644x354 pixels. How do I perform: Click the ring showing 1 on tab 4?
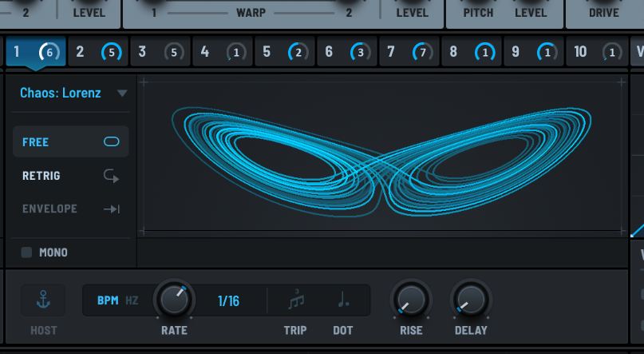(236, 52)
